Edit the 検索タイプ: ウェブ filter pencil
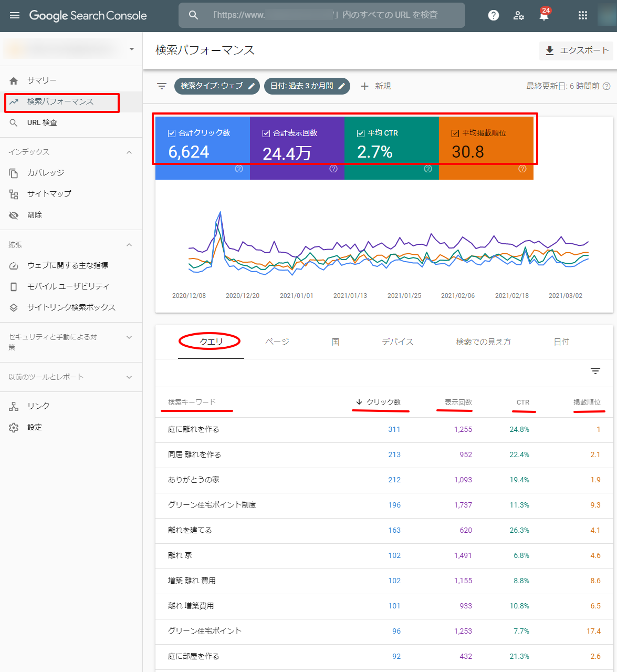This screenshot has width=617, height=672. [x=252, y=86]
